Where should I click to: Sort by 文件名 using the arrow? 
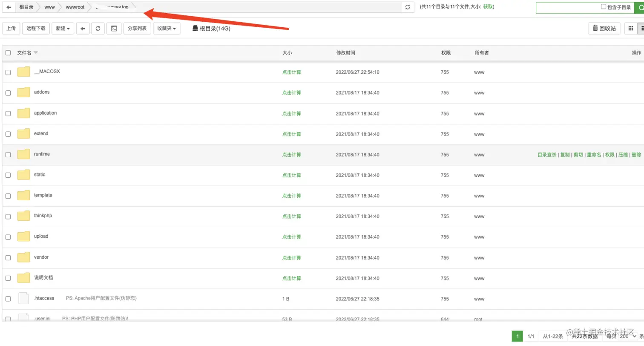36,53
